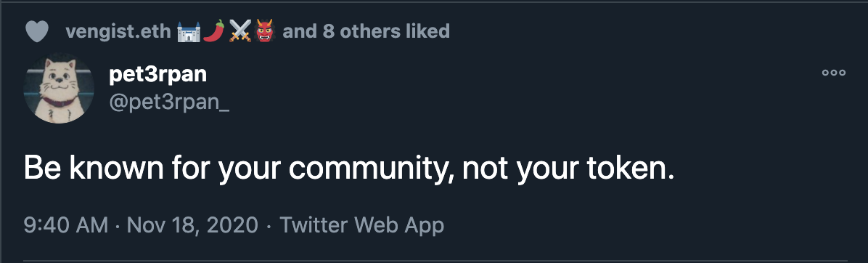Click the @pet3rpan_ handle
Viewport: 868px width, 263px height.
point(169,104)
